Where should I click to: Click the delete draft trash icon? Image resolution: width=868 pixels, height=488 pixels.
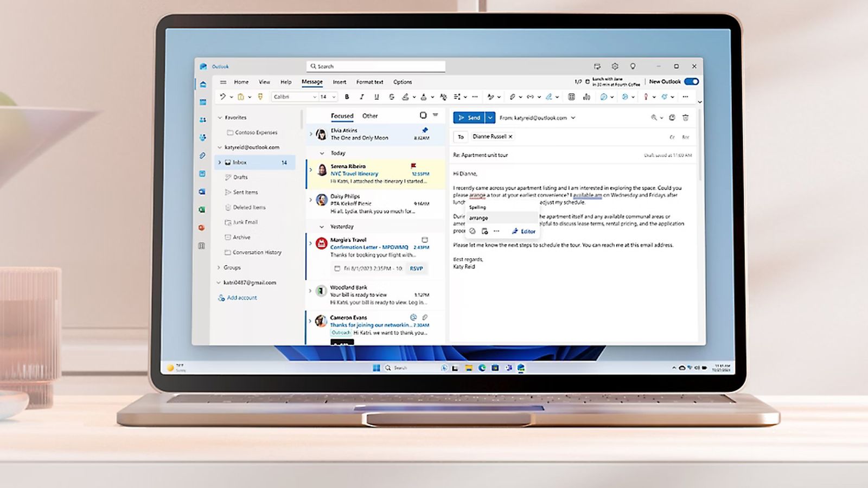click(x=686, y=118)
